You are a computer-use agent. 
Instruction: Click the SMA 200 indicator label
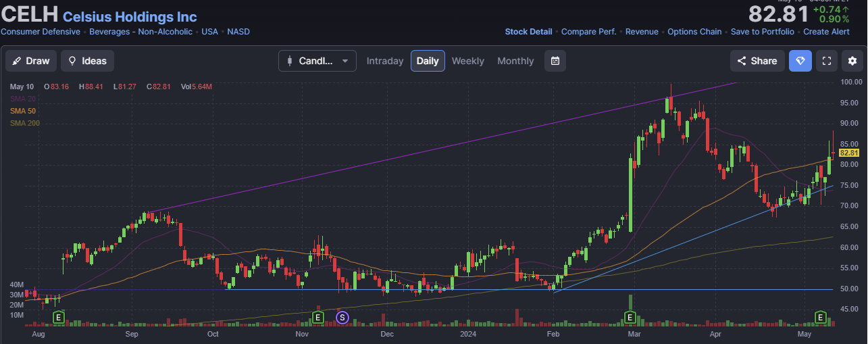24,123
